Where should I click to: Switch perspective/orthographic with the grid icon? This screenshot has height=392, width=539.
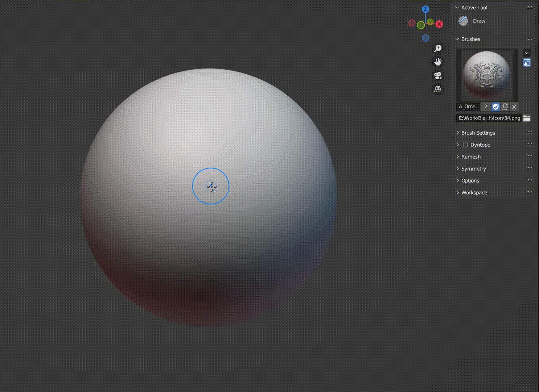(438, 89)
